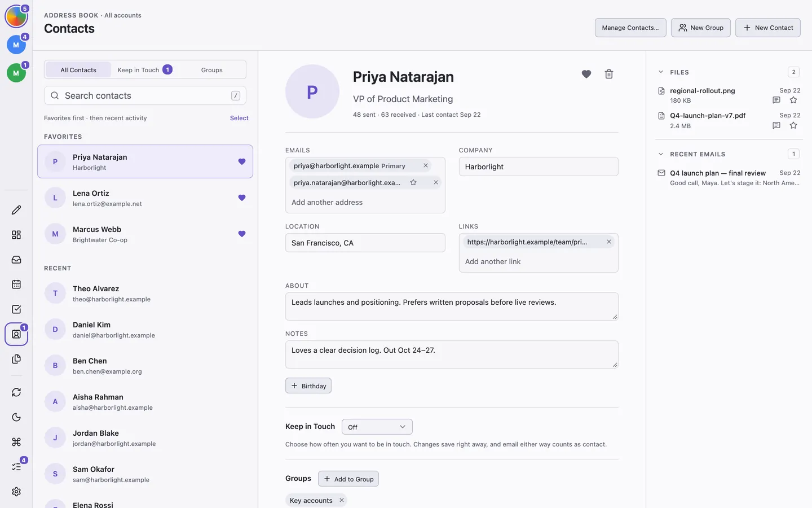Unfavorite Marcus Webb in the contact list
Viewport: 812px width, 508px height.
(242, 234)
